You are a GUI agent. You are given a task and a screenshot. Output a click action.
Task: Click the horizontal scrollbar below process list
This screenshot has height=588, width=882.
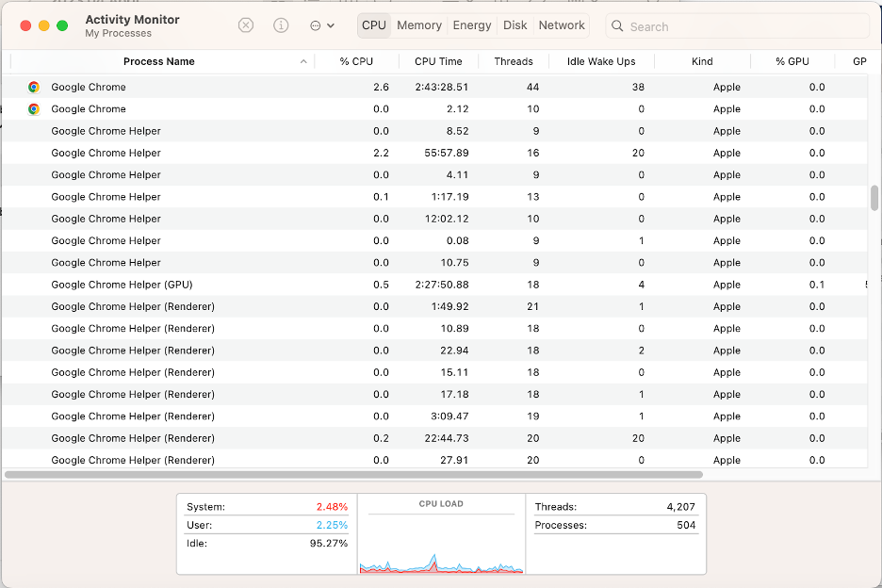tap(353, 474)
